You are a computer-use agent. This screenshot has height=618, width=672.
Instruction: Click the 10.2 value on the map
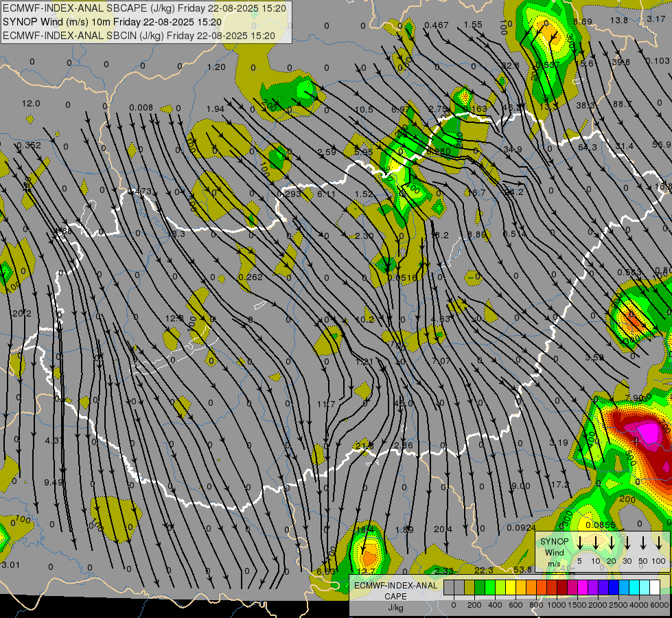pyautogui.click(x=364, y=319)
